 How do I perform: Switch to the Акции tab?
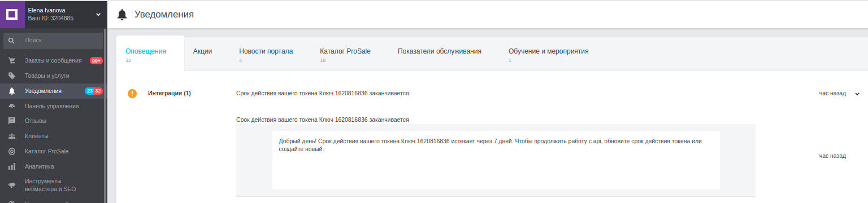click(202, 51)
